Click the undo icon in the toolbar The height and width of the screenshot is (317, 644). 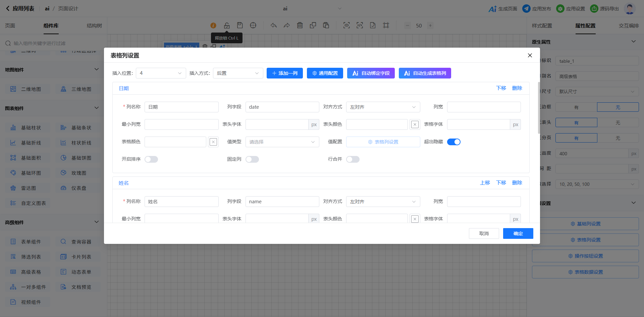click(x=274, y=25)
